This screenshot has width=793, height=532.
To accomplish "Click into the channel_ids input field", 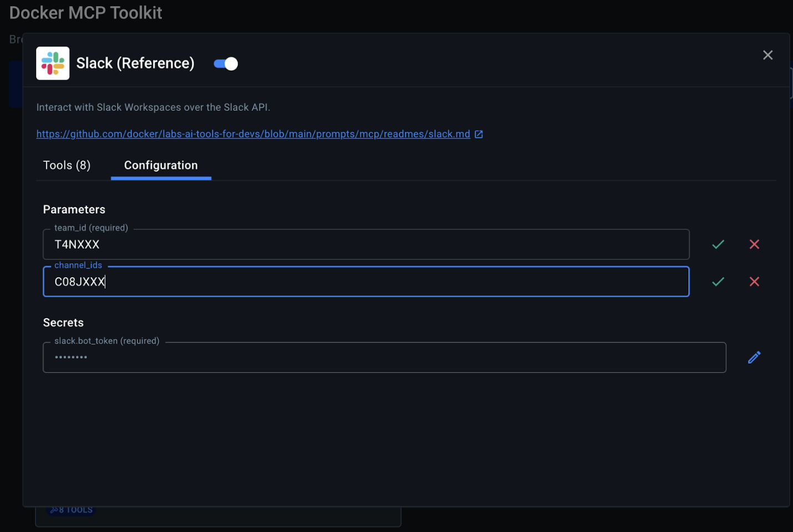I will pos(366,282).
